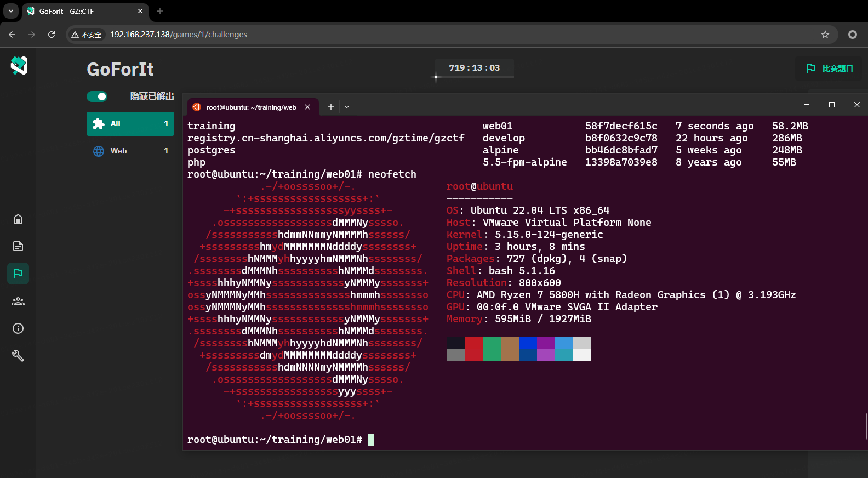
Task: Click the 隐藏已解出 label
Action: 152,96
